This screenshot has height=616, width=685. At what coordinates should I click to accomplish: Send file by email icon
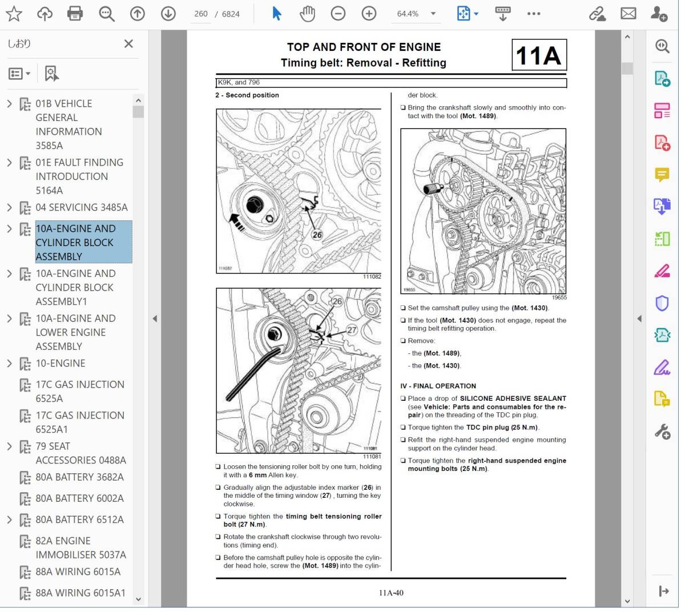coord(628,14)
